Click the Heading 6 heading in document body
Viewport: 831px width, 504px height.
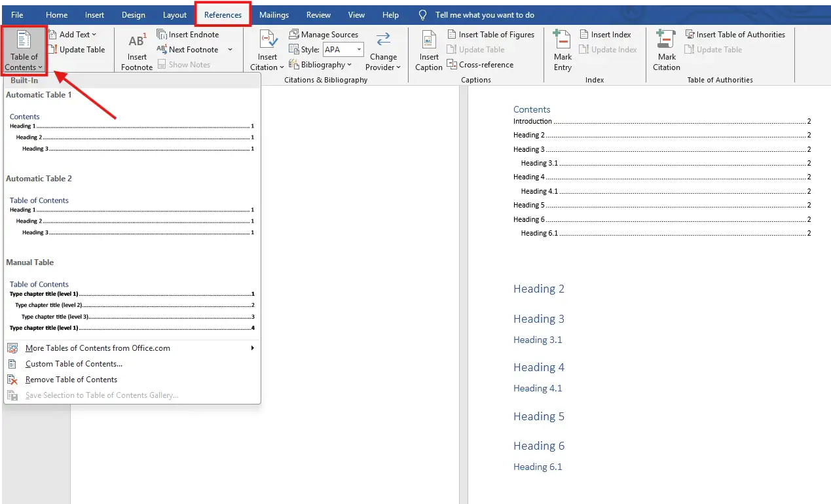pos(539,446)
